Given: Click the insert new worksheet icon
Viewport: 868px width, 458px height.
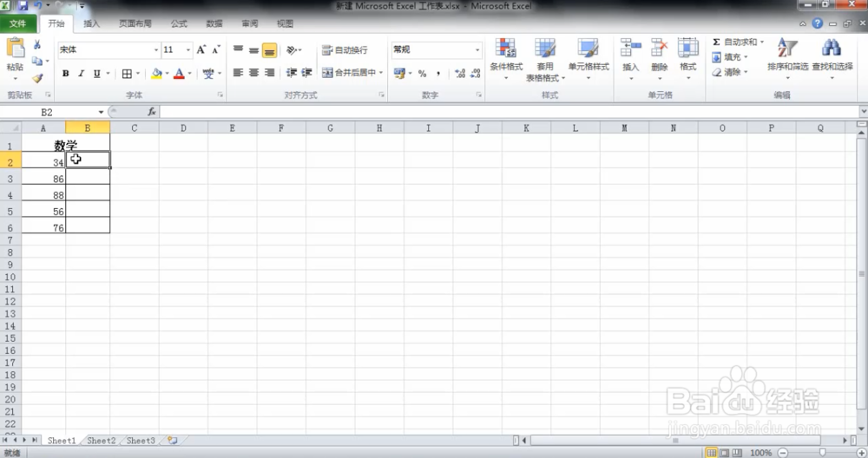Looking at the screenshot, I should pos(172,441).
